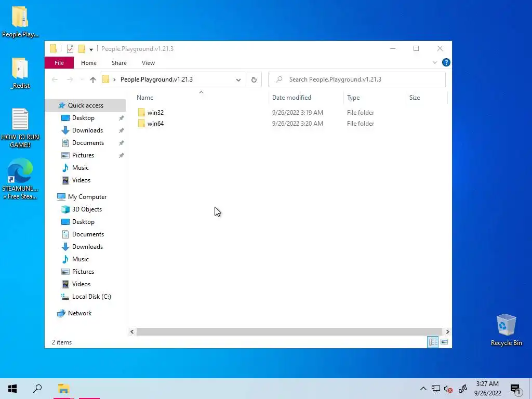Screen dimensions: 532x399
Task: Open the Windows Start menu
Action: click(x=12, y=389)
